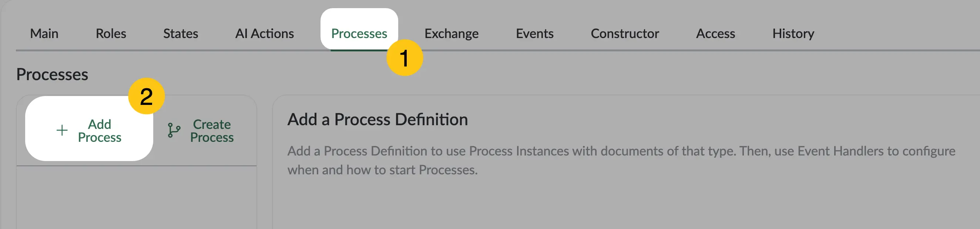Click the Processes section heading
The width and height of the screenshot is (980, 229).
[52, 75]
